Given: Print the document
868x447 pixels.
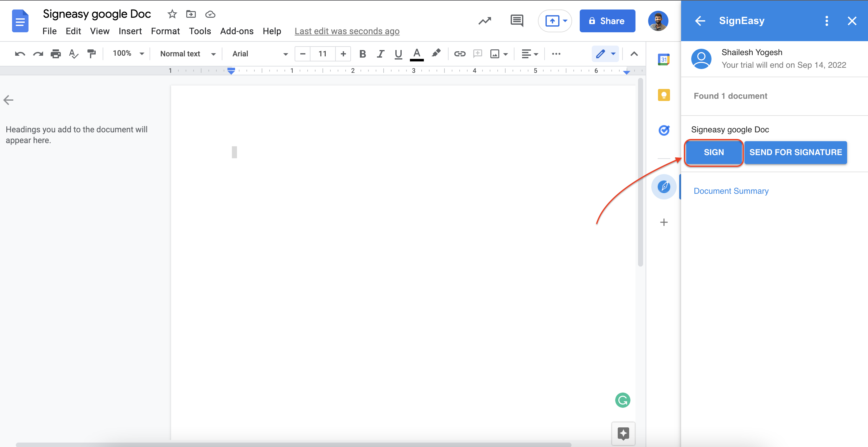Looking at the screenshot, I should pos(56,54).
